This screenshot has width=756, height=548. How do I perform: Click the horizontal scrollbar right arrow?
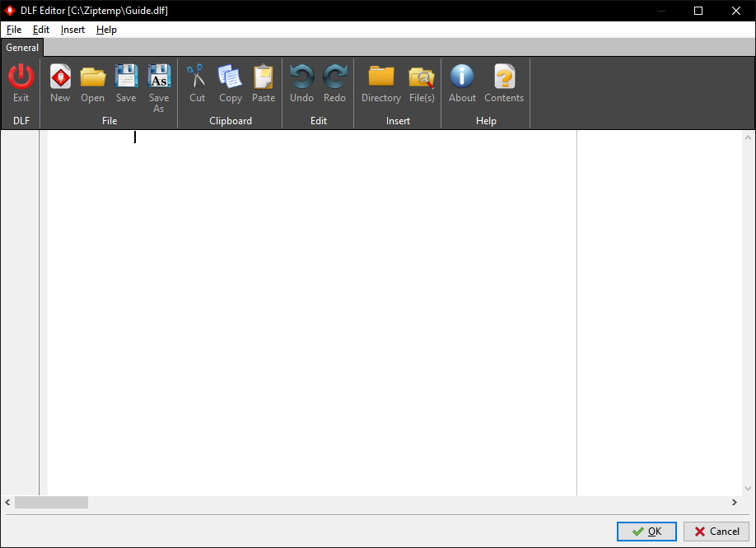click(x=735, y=502)
